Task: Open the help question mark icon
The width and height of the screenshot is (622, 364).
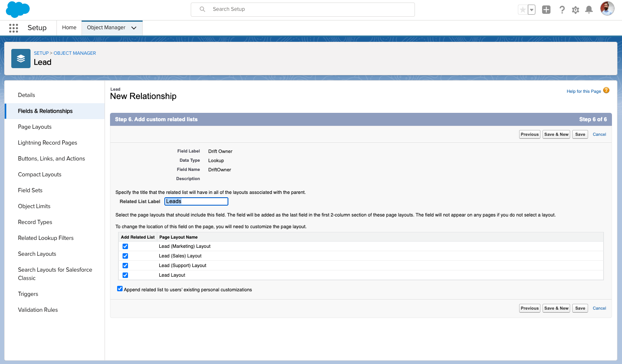Action: point(562,10)
